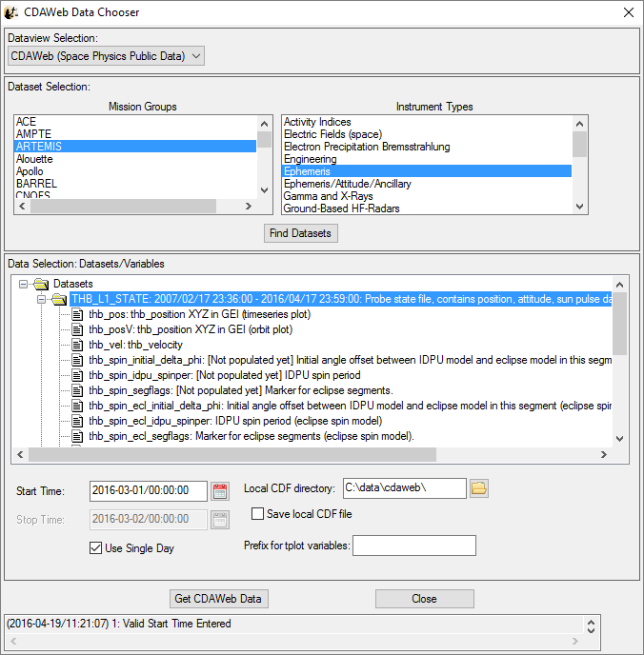Click the thb_vel variable document icon
The width and height of the screenshot is (644, 655).
[x=77, y=345]
